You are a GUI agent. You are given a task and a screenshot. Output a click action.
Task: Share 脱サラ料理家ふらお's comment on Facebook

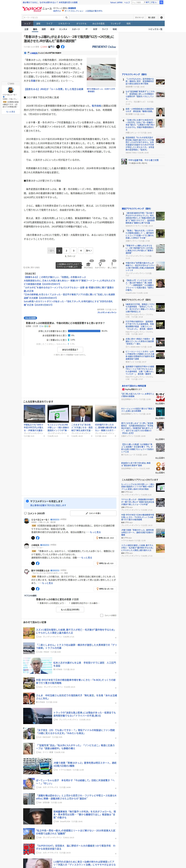(38, 589)
